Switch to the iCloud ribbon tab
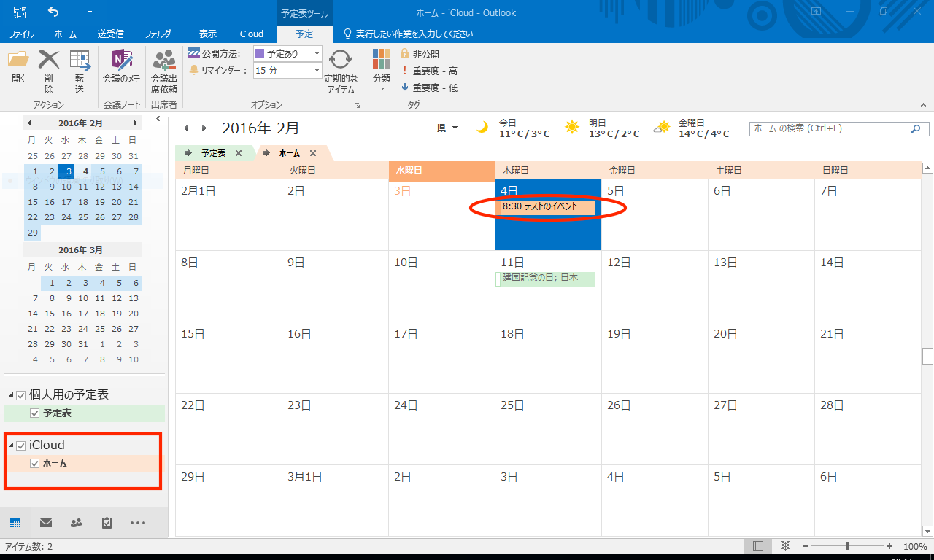 (x=250, y=34)
